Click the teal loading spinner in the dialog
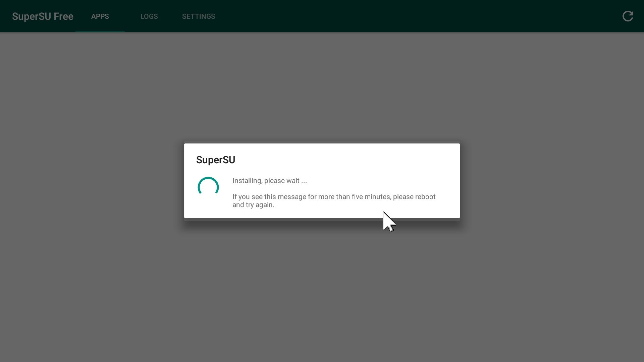The height and width of the screenshot is (362, 644). coord(208,187)
